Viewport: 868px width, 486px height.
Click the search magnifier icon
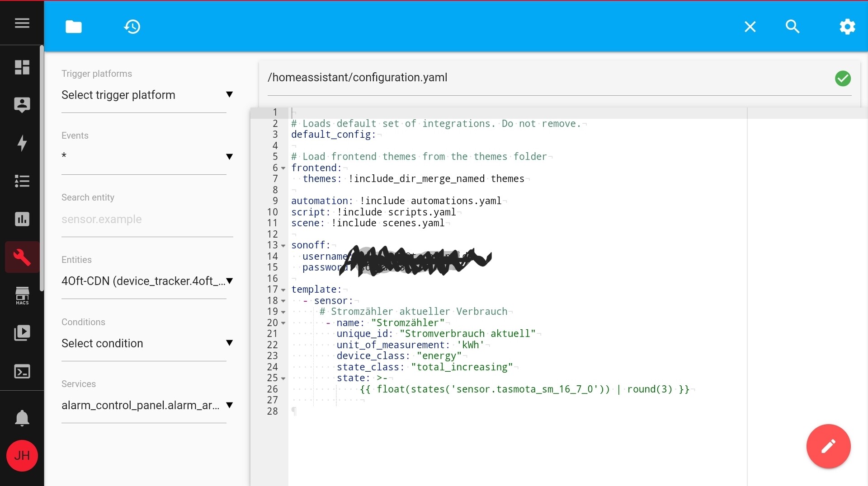[x=792, y=27]
